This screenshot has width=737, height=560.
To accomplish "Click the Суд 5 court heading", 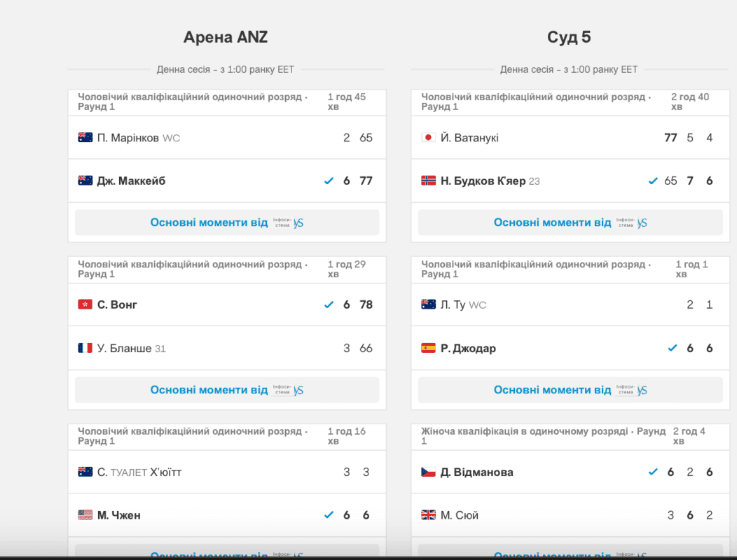I will [569, 37].
